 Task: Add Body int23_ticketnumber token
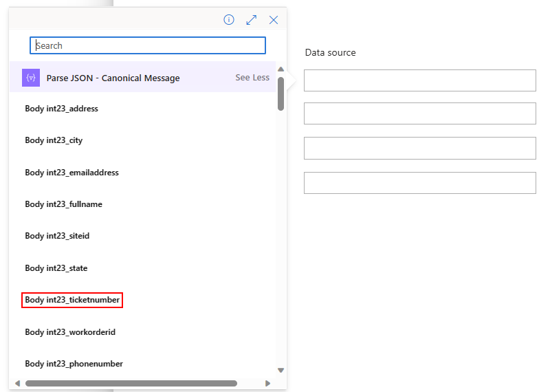point(72,300)
